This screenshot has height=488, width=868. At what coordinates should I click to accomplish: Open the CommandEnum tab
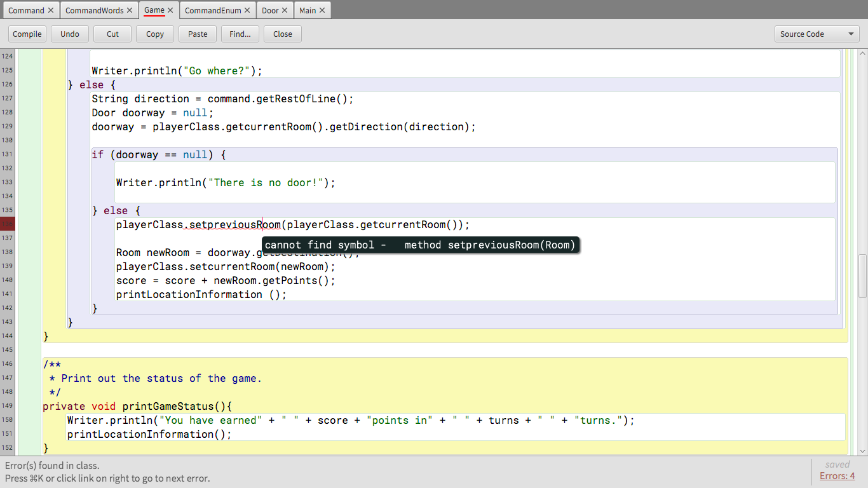tap(214, 10)
